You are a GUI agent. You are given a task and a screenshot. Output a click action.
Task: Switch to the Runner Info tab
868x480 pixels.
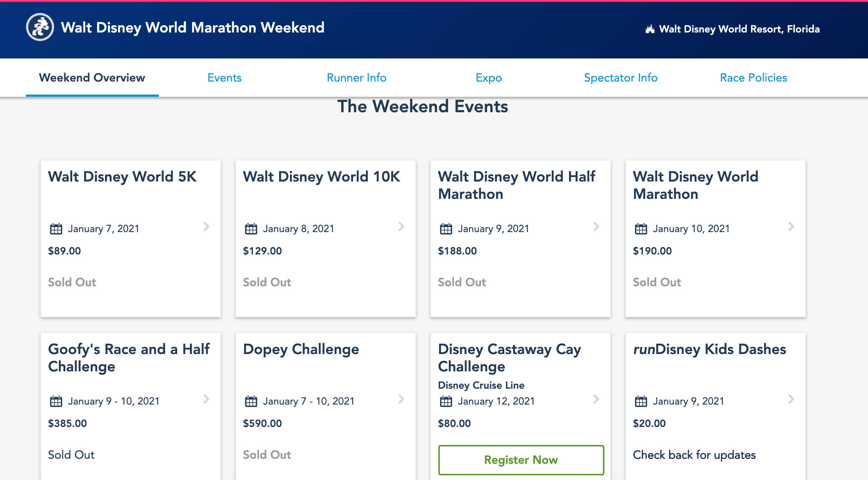[x=356, y=78]
